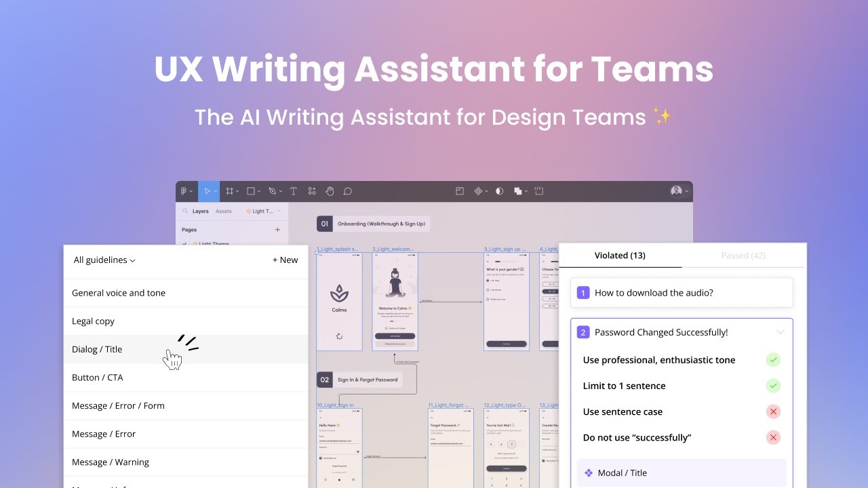The image size is (868, 488).
Task: Expand the component options dropdown arrow
Action: click(x=486, y=192)
